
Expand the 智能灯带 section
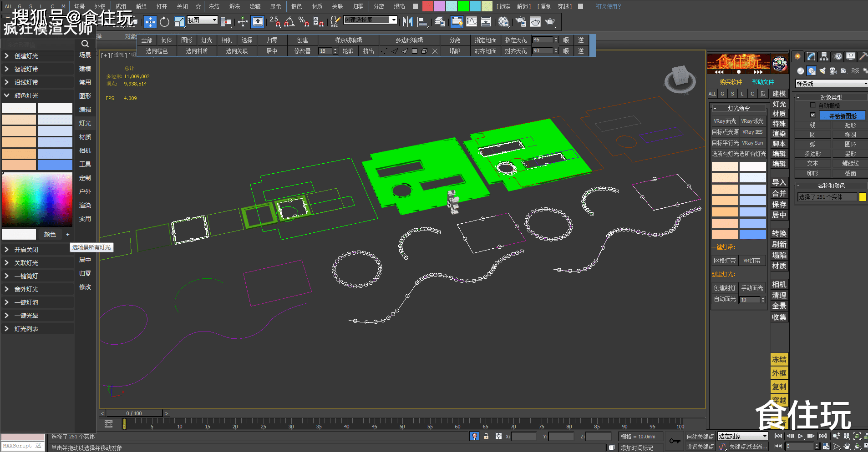pyautogui.click(x=37, y=69)
